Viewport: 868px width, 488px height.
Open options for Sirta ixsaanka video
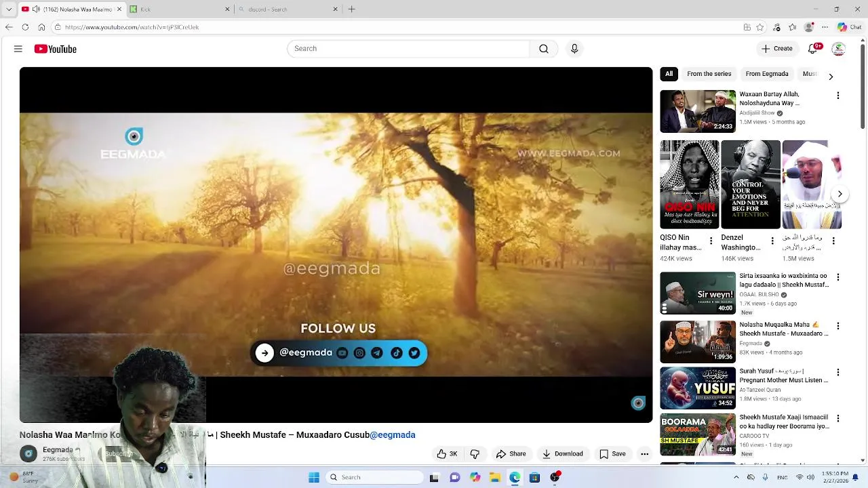838,277
